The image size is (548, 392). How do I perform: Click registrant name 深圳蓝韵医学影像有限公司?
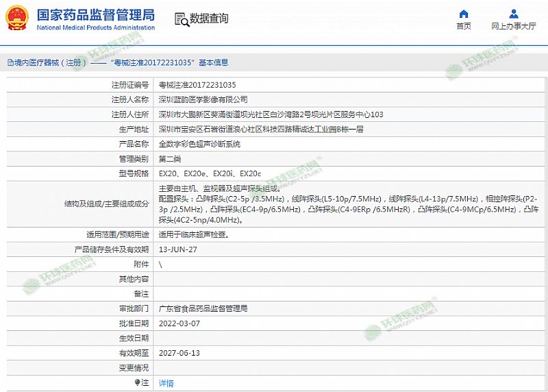(x=203, y=99)
